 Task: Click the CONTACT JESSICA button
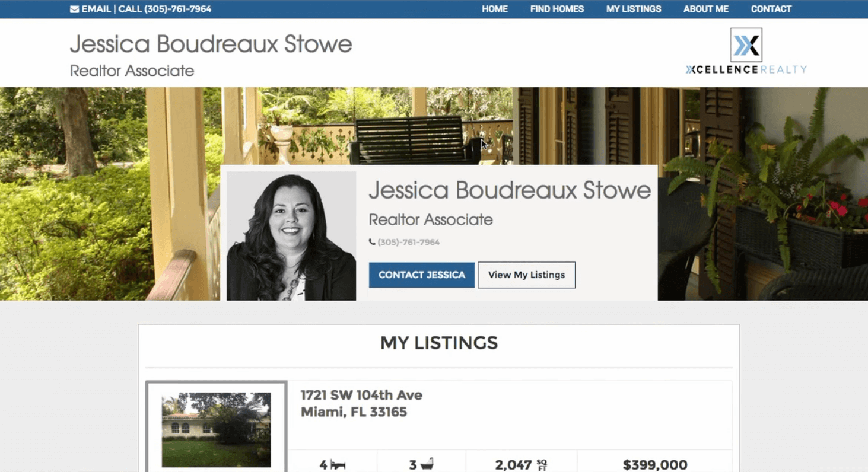422,275
